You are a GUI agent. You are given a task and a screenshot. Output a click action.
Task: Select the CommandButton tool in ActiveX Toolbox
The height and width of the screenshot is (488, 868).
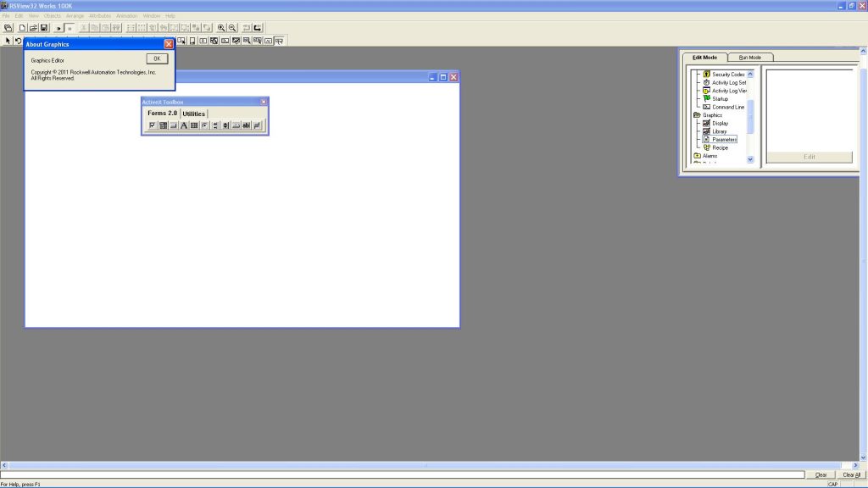pyautogui.click(x=174, y=125)
